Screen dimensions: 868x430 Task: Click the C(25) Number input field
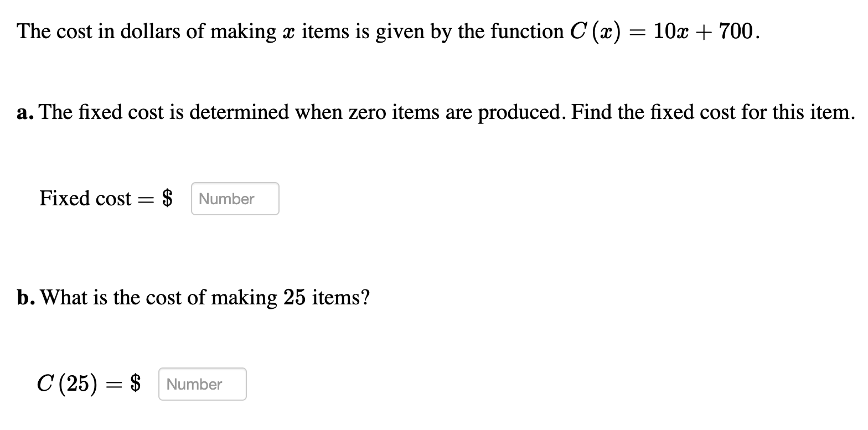click(x=201, y=384)
